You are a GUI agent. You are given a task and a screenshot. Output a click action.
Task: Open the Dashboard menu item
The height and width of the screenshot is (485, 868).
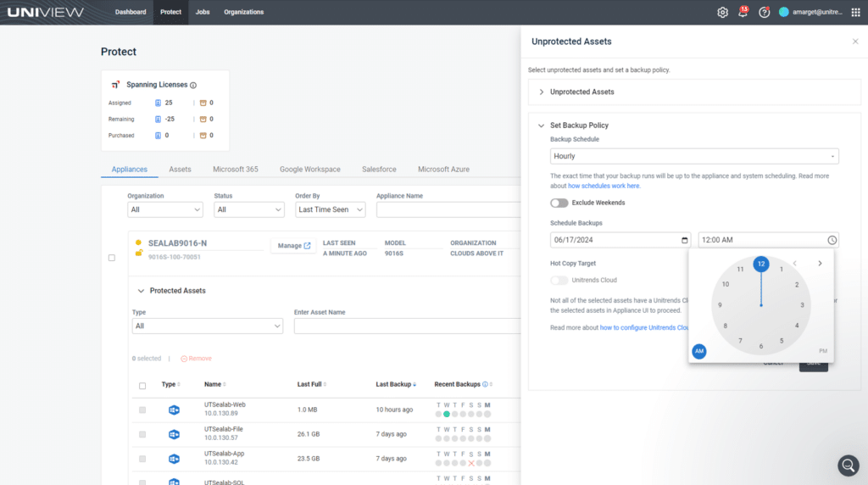pyautogui.click(x=131, y=12)
